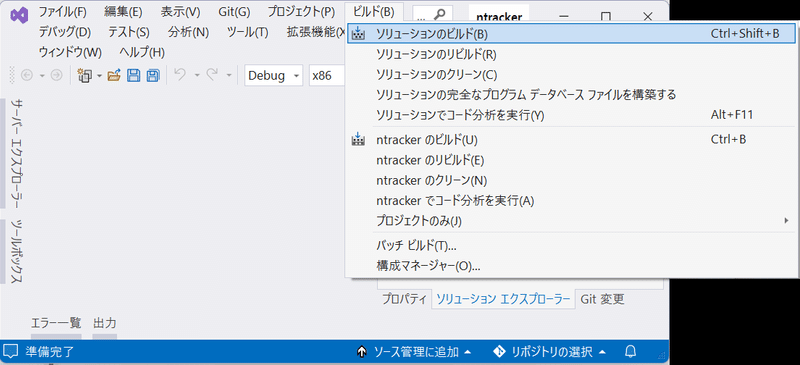The width and height of the screenshot is (800, 365).
Task: Open the undo history dropdown arrow
Action: coord(197,76)
